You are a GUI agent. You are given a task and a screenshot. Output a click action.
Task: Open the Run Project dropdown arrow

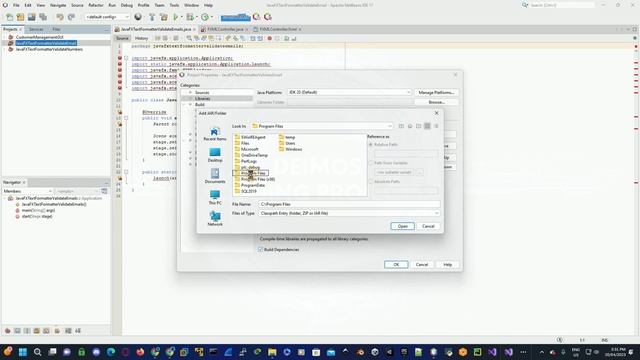(x=182, y=17)
